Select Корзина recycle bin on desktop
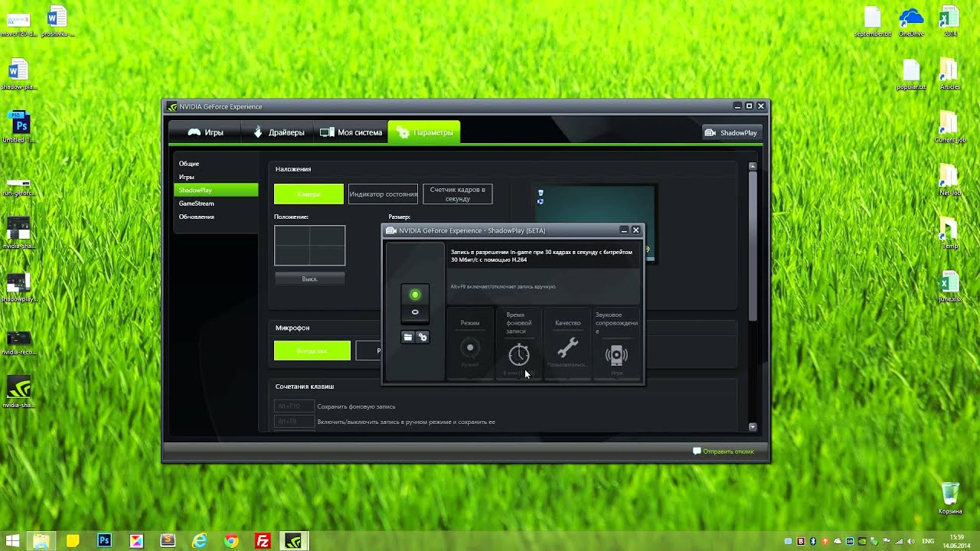This screenshot has width=980, height=551. click(x=950, y=498)
